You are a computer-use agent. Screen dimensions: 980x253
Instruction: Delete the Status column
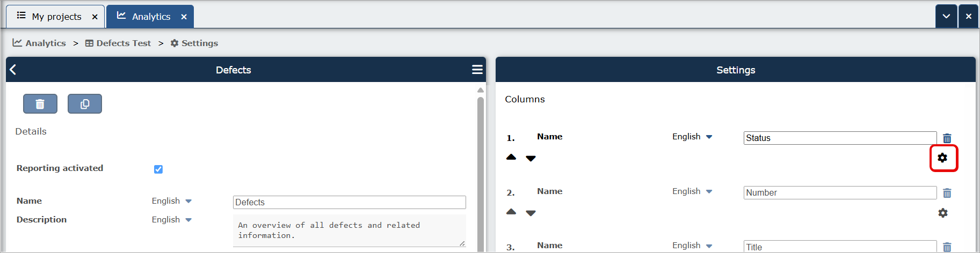pyautogui.click(x=947, y=138)
